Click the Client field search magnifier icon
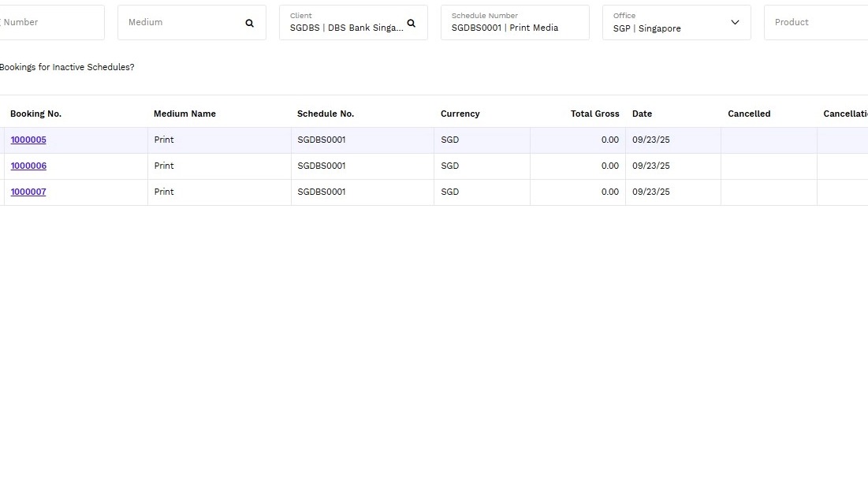Image resolution: width=868 pixels, height=485 pixels. click(411, 23)
